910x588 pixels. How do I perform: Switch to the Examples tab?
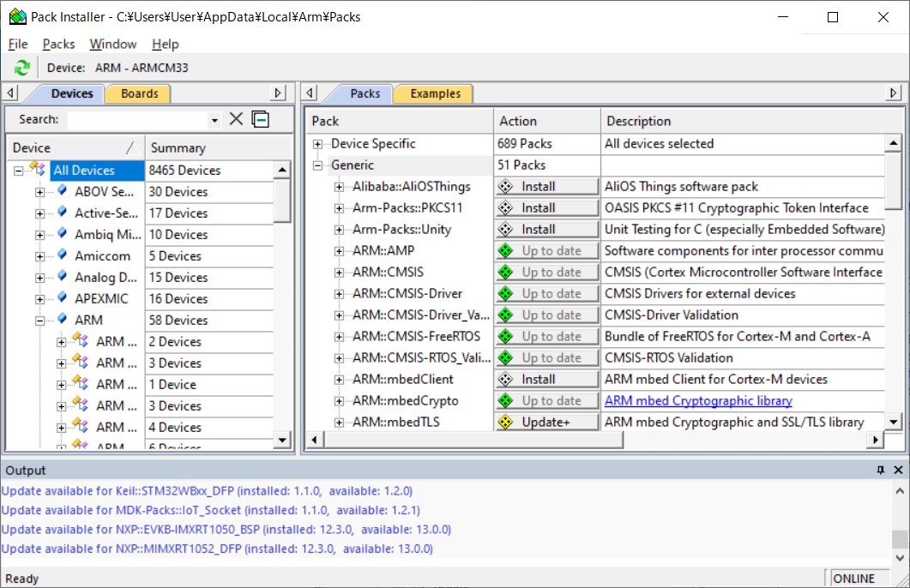point(435,93)
